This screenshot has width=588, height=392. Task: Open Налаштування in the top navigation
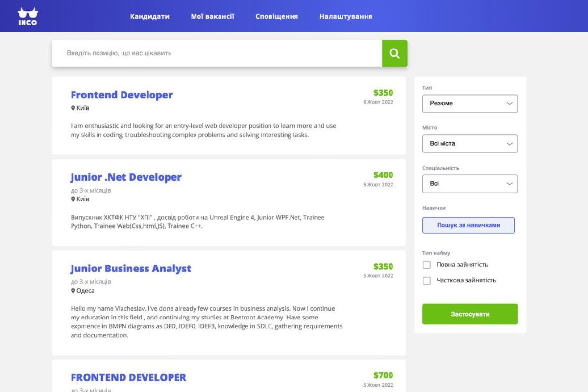pyautogui.click(x=345, y=16)
